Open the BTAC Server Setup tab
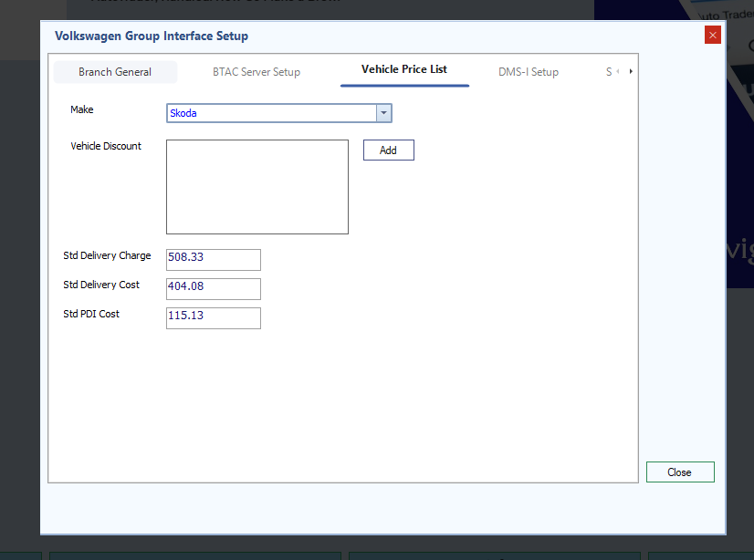Screen dimensions: 754x560 (x=257, y=72)
